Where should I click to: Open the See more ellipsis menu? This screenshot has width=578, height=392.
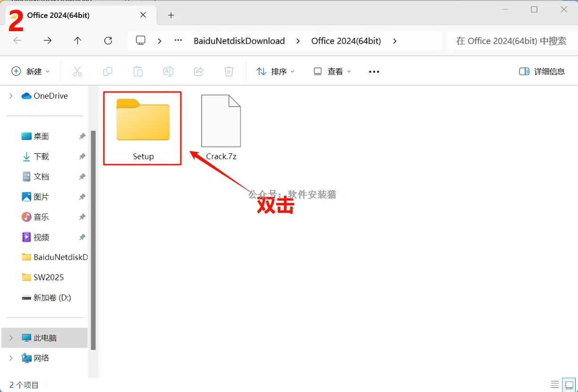click(x=374, y=71)
